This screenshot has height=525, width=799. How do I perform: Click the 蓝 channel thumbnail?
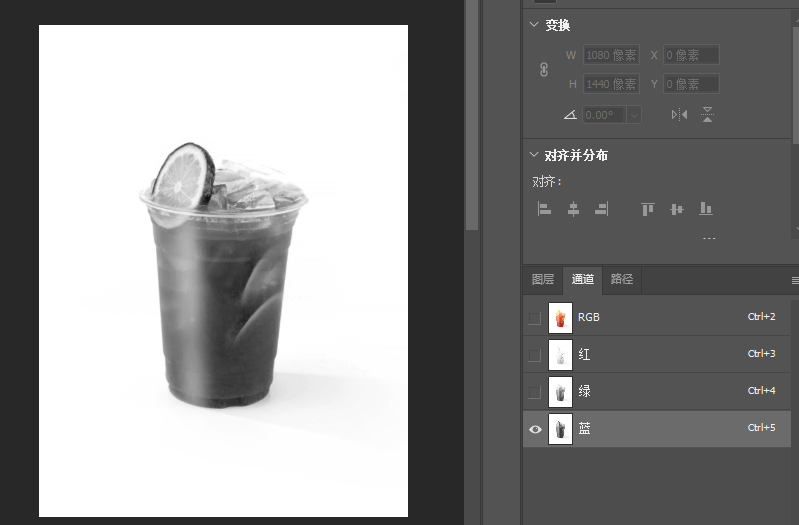click(x=560, y=429)
